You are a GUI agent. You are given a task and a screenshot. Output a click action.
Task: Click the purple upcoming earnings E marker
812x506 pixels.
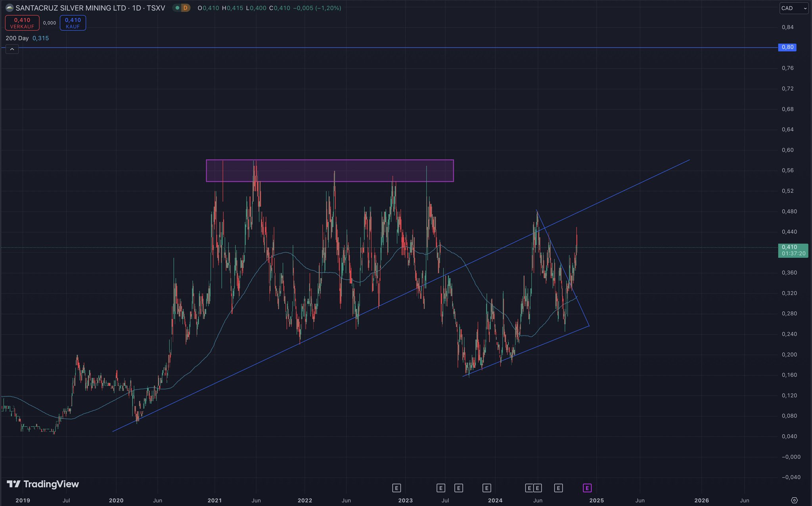pyautogui.click(x=587, y=488)
